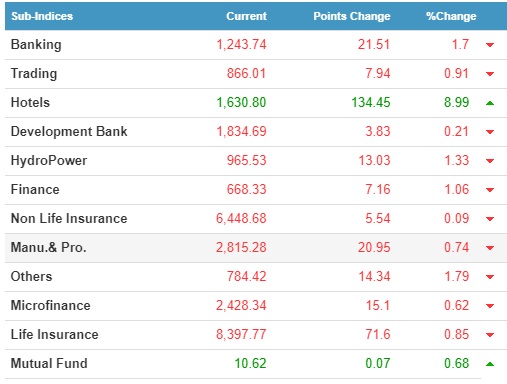Sort by Sub-Indices column header
The width and height of the screenshot is (507, 384).
tap(42, 16)
